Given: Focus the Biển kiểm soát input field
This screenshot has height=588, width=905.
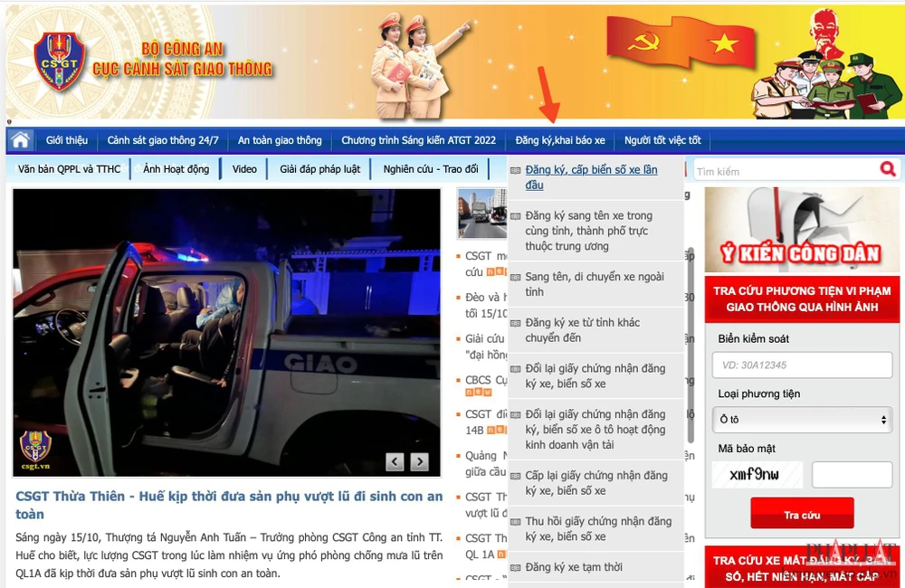Looking at the screenshot, I should pos(802,365).
